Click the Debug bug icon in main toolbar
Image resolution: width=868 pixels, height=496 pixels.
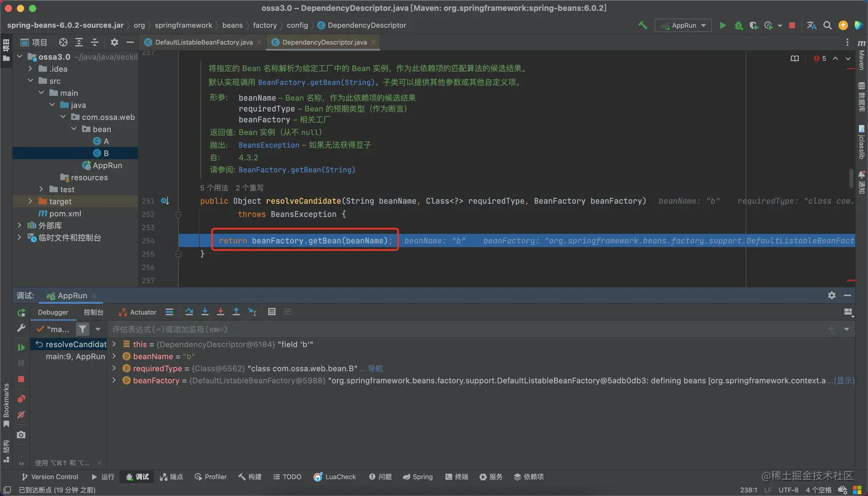(738, 25)
